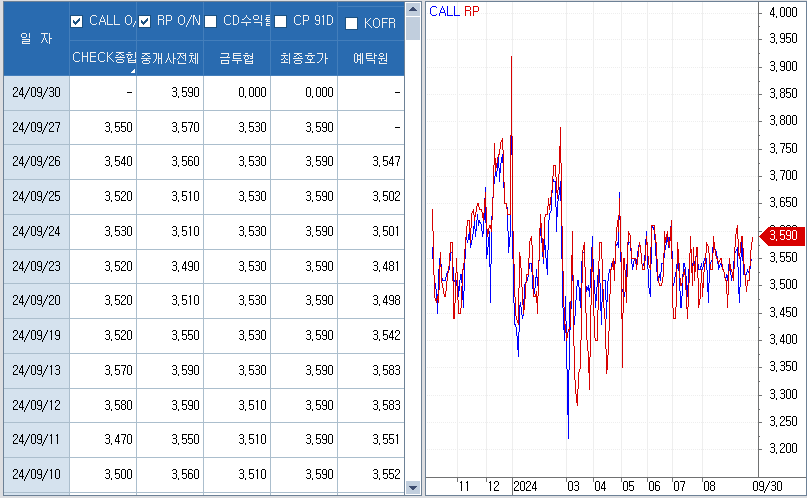Click the 예탁원 column header
Screen dimensions: 807x498
[371, 58]
